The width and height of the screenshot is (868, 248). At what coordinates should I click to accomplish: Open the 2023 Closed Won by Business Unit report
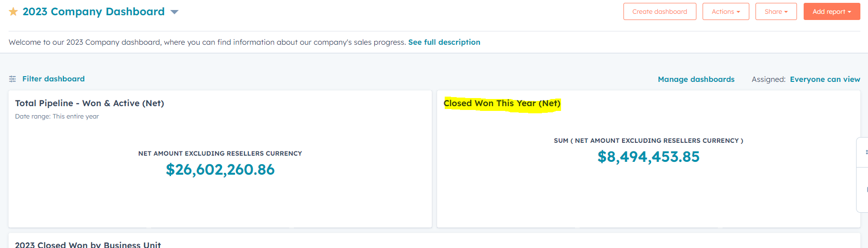(x=88, y=245)
